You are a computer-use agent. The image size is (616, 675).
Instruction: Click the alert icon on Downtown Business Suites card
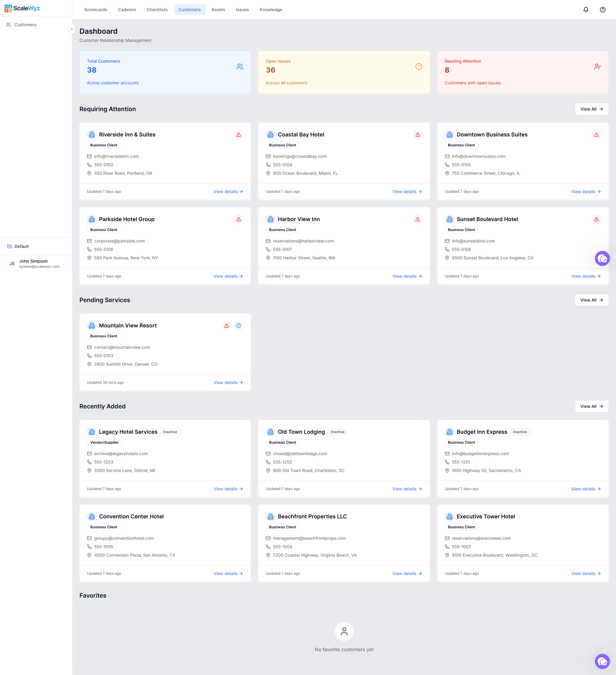pos(596,135)
